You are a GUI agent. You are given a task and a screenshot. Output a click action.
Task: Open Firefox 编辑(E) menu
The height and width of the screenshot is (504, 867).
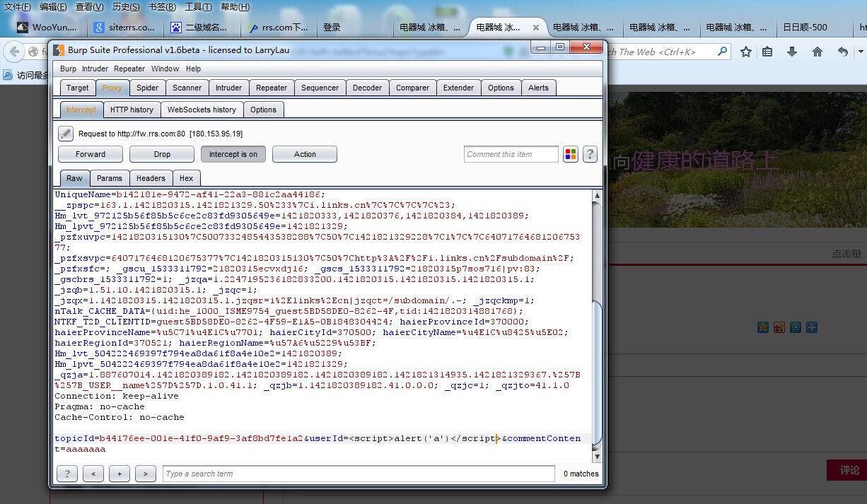pyautogui.click(x=53, y=7)
